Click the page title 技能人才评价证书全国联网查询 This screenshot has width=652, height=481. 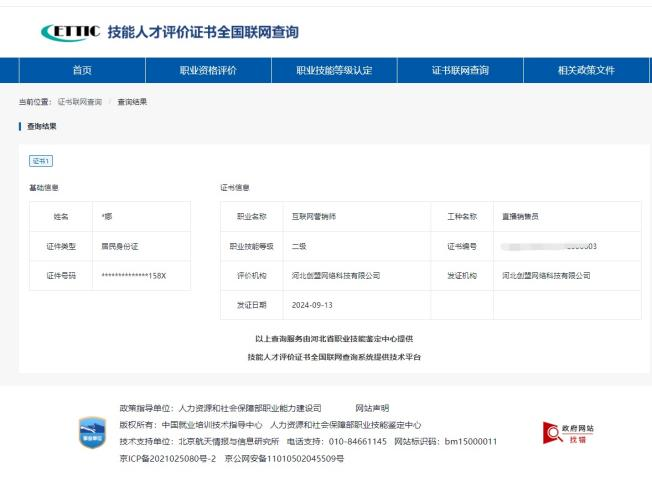[x=203, y=32]
